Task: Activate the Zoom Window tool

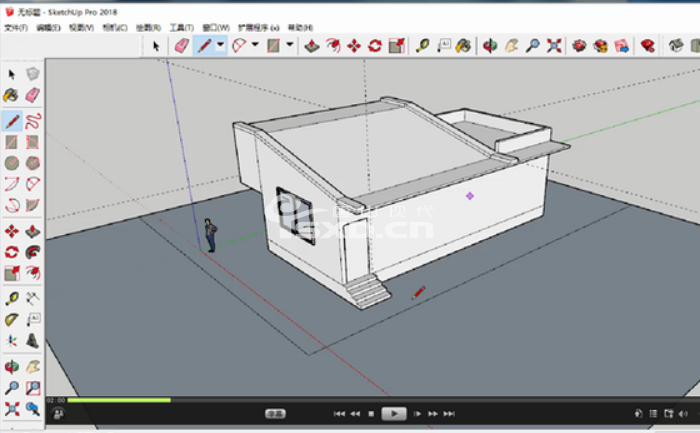Action: [33, 387]
